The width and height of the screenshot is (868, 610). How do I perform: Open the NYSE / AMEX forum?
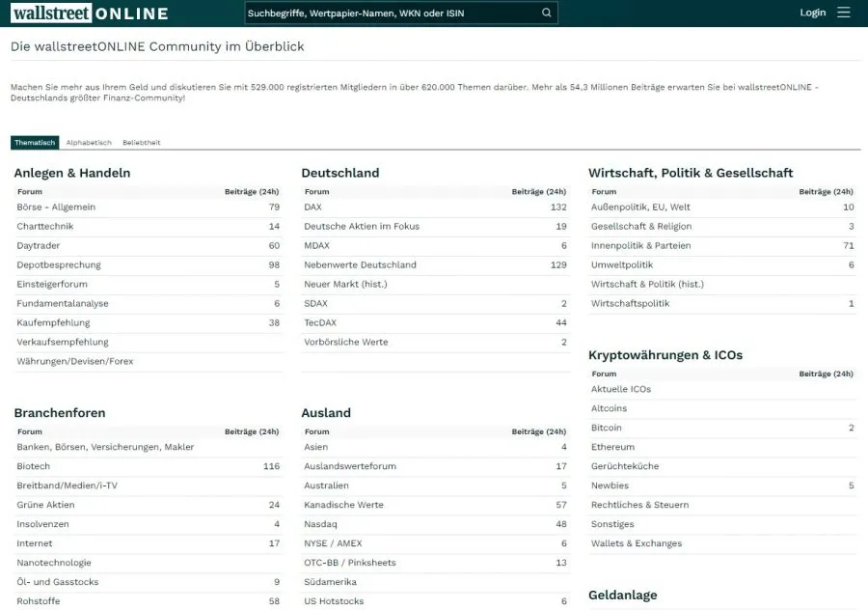pos(333,543)
